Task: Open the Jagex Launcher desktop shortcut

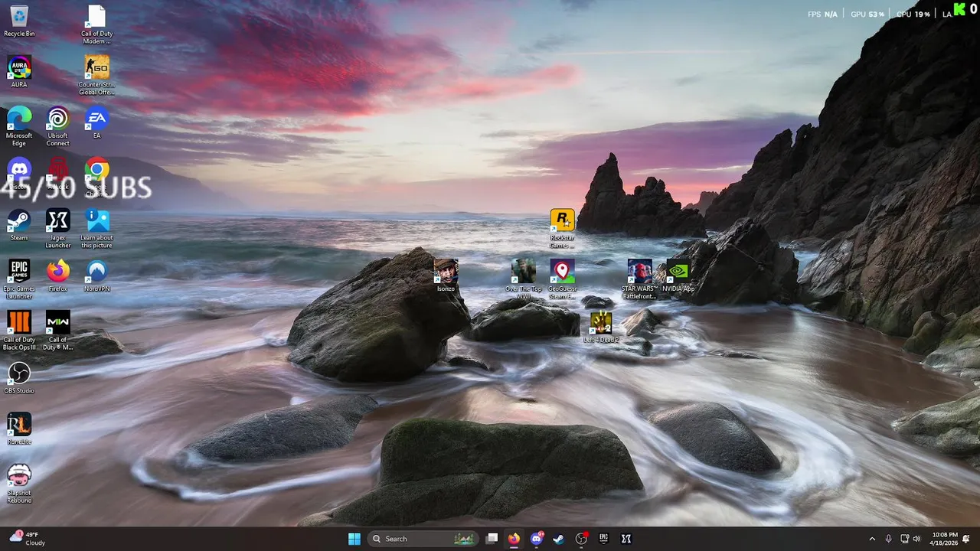Action: point(57,228)
